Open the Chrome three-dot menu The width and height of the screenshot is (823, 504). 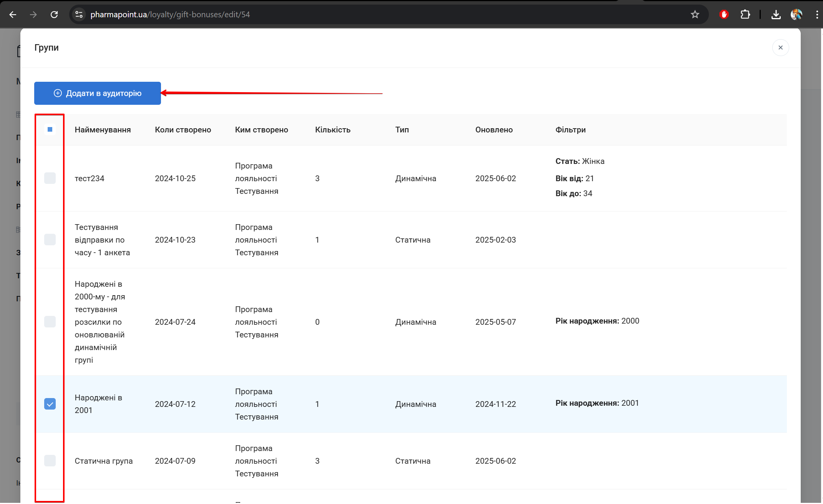pos(816,15)
